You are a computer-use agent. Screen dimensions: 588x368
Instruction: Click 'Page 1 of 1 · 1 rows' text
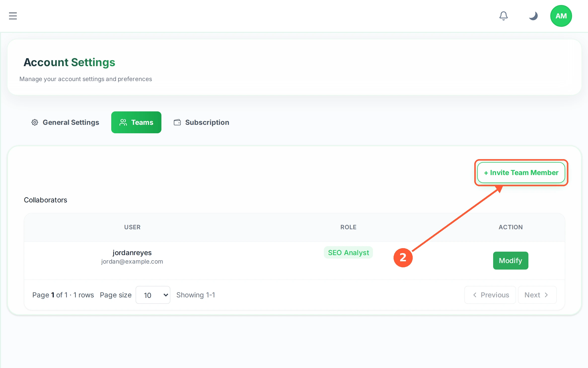pyautogui.click(x=63, y=295)
